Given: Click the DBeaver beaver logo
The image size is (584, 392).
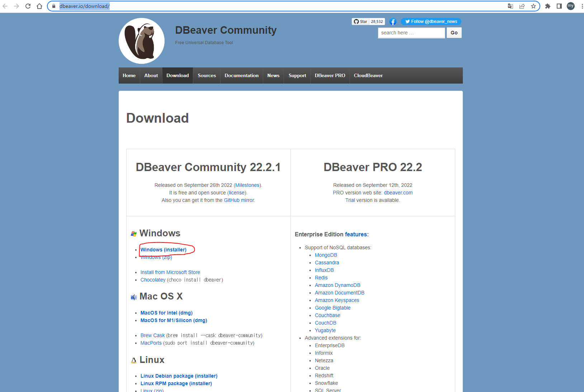Looking at the screenshot, I should (x=142, y=41).
